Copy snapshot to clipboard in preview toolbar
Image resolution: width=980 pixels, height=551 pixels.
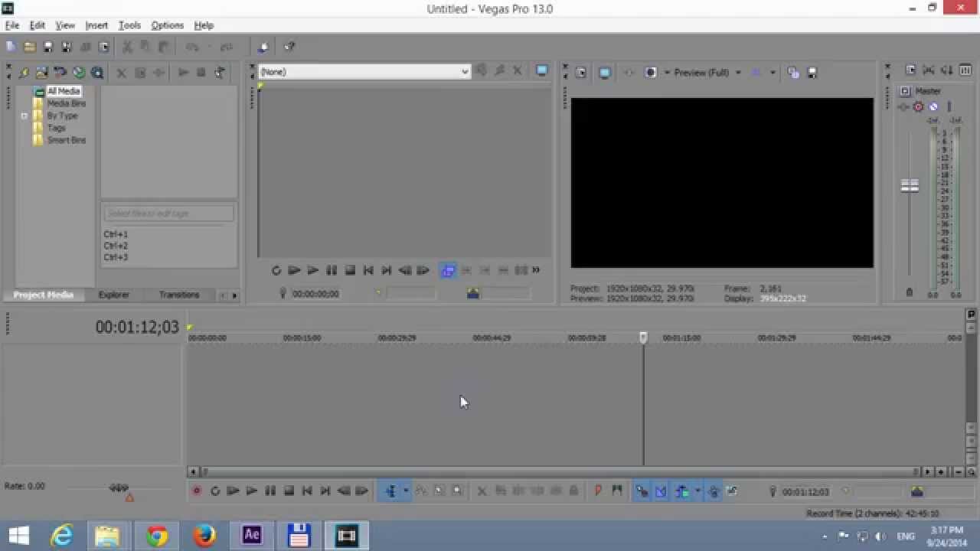coord(793,73)
